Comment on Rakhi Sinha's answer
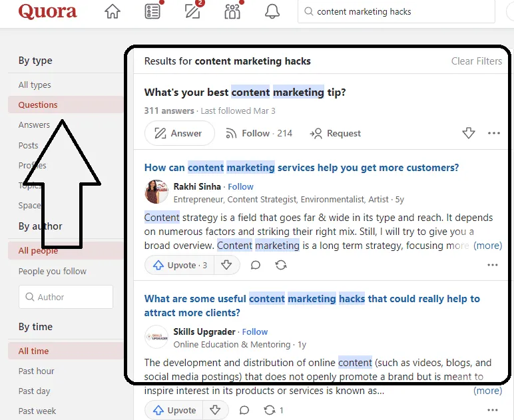The width and height of the screenshot is (514, 420). 256,265
